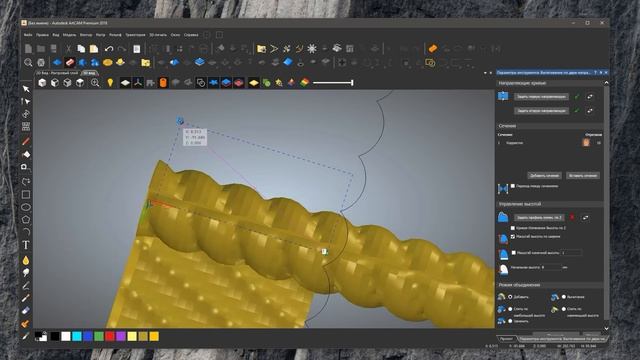Open the Вектор menu
Image resolution: width=640 pixels, height=360 pixels.
(86, 35)
